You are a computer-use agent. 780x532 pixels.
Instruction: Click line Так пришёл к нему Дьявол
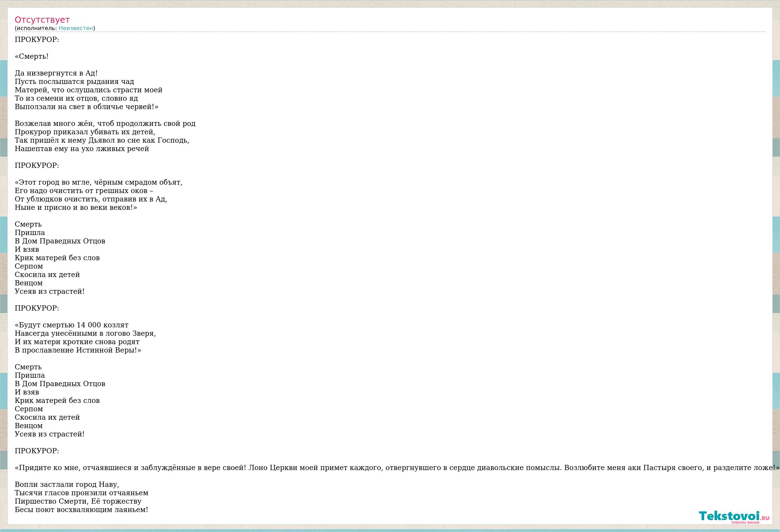point(102,140)
